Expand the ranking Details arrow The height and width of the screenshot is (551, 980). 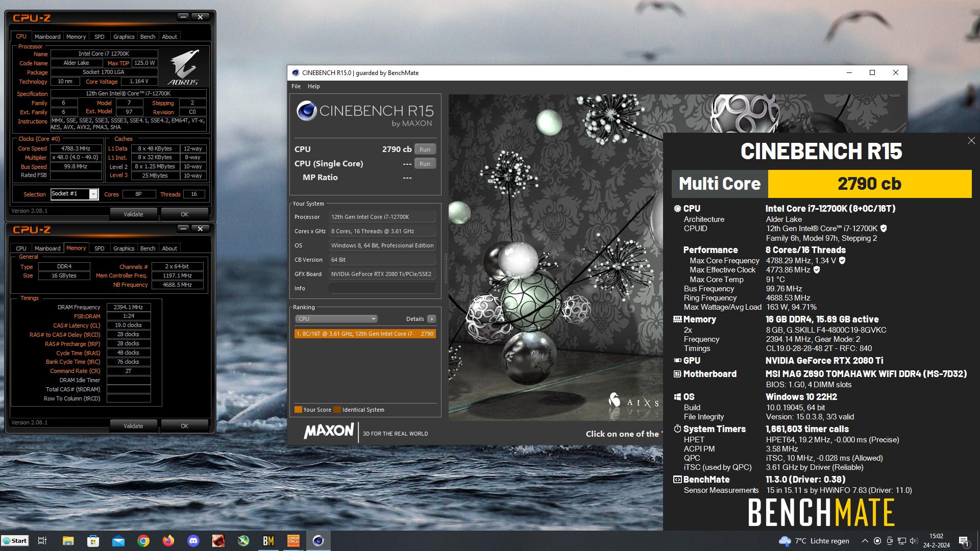pyautogui.click(x=432, y=319)
